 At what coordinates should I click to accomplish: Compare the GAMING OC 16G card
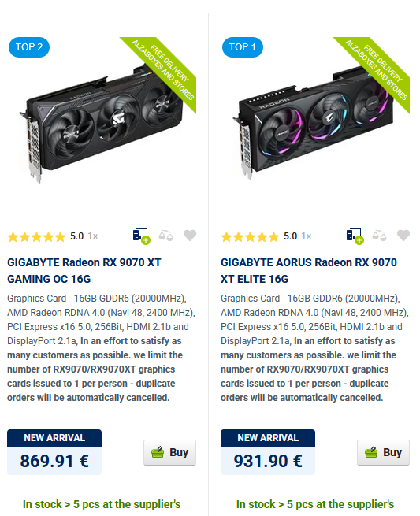tap(165, 236)
